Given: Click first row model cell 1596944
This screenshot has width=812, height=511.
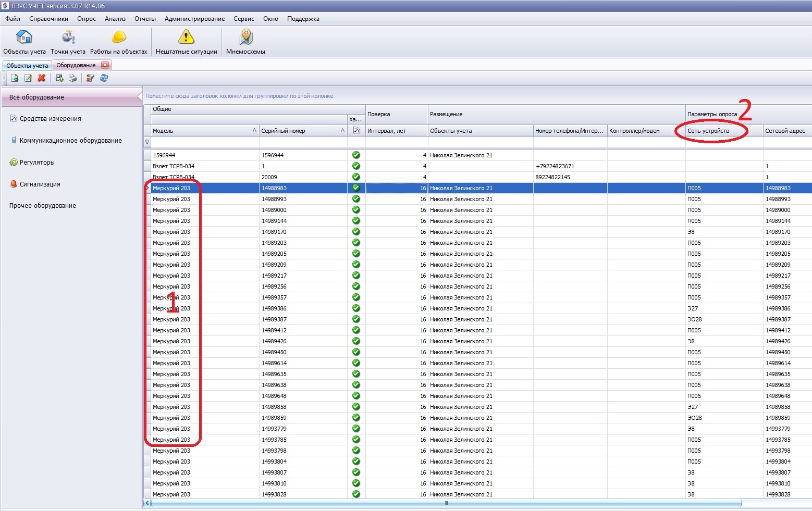Looking at the screenshot, I should click(x=205, y=155).
